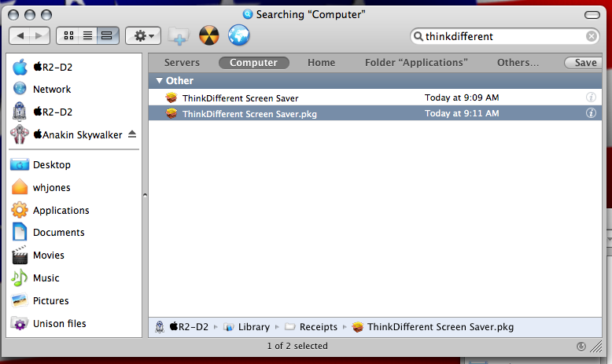Open Others… search scope
The width and height of the screenshot is (612, 364).
(x=518, y=62)
